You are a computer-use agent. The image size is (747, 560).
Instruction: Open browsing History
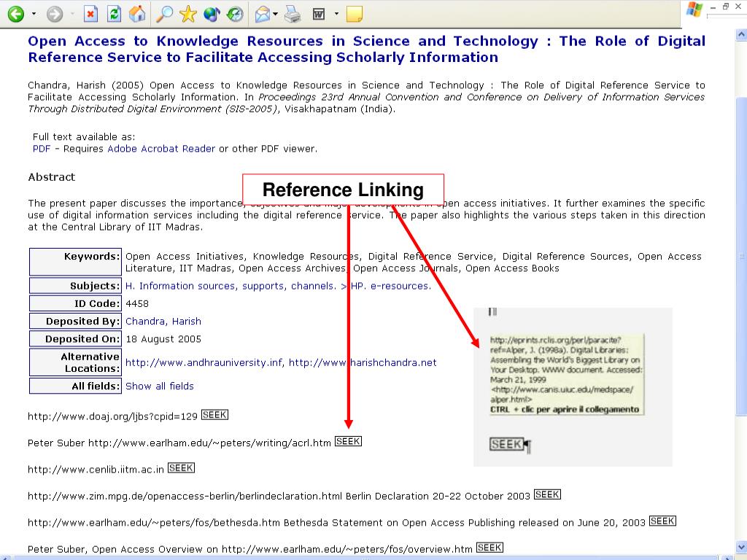coord(235,14)
